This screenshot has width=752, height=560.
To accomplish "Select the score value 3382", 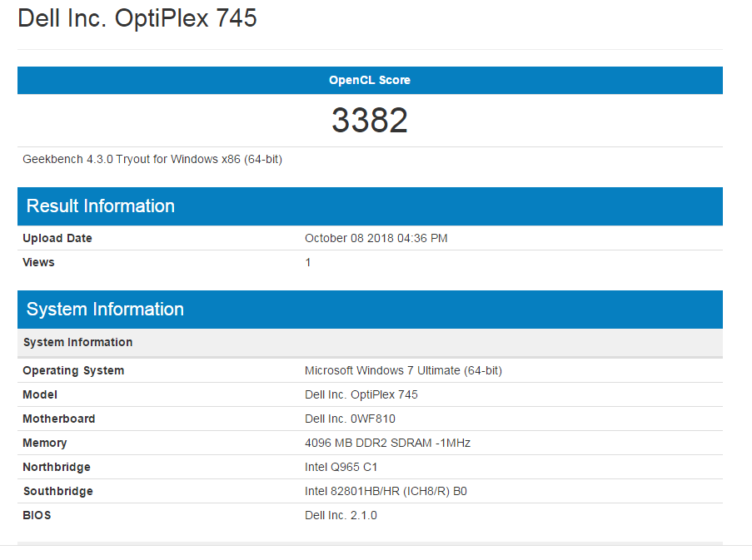I will click(370, 121).
